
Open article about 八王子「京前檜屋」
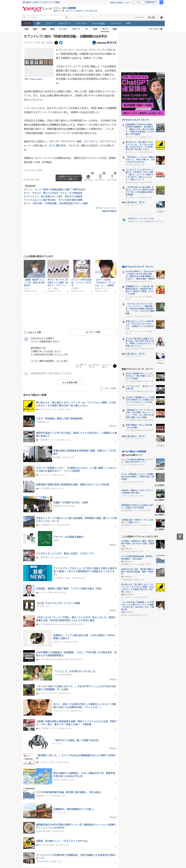(59, 419)
